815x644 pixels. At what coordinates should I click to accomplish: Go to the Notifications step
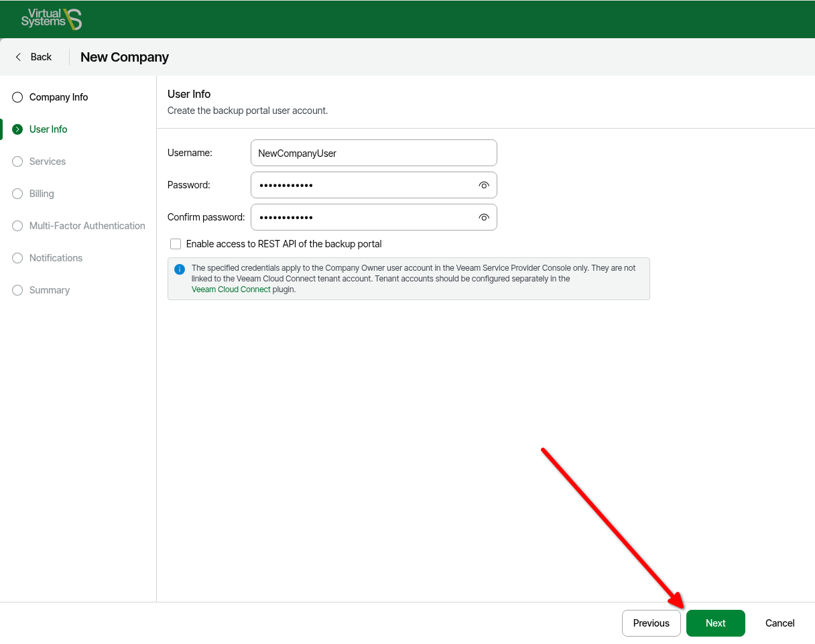point(56,258)
